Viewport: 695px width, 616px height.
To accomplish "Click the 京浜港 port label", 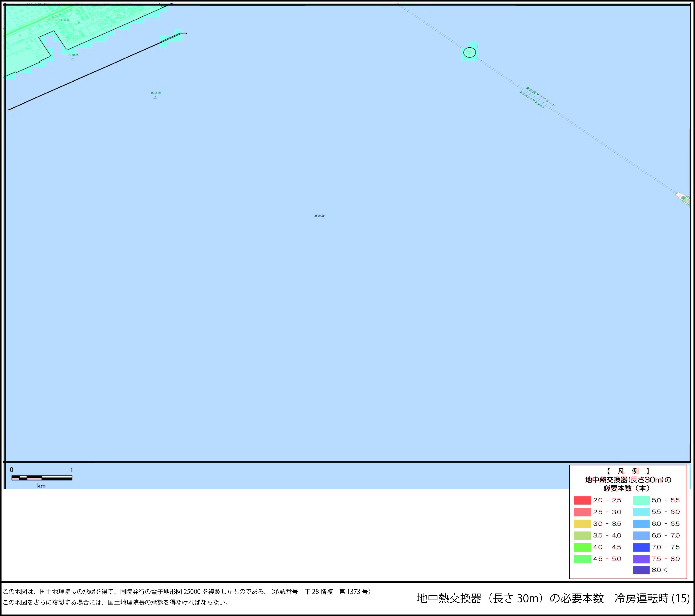I will tap(156, 93).
